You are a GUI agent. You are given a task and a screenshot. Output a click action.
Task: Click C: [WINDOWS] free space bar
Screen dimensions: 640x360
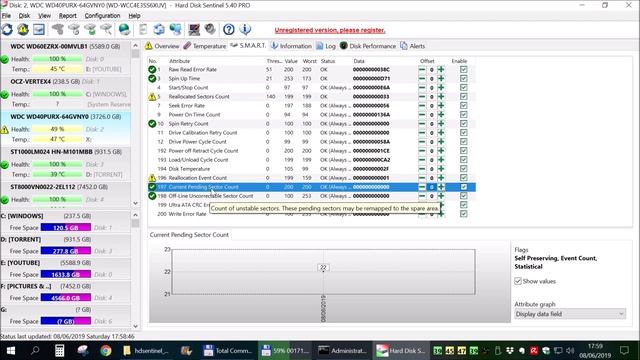66,227
